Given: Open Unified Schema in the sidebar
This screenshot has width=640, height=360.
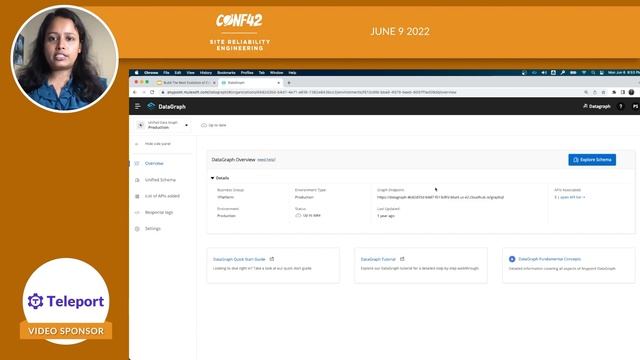Looking at the screenshot, I should [x=160, y=180].
